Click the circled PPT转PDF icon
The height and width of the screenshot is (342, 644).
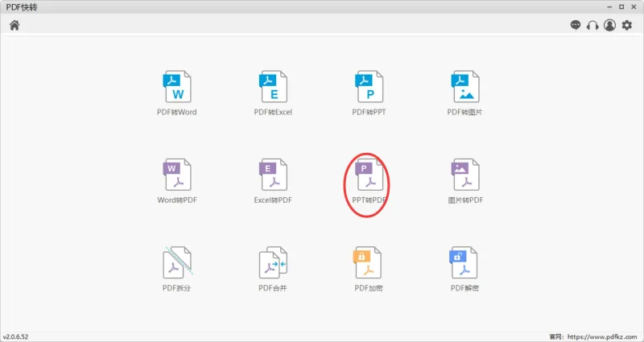pos(369,175)
